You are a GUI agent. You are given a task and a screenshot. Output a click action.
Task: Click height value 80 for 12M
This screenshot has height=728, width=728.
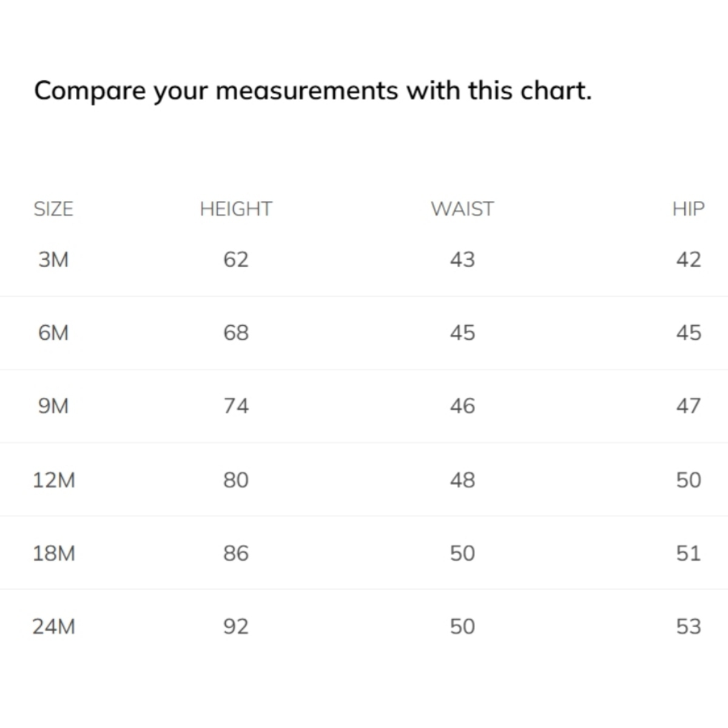(x=236, y=480)
